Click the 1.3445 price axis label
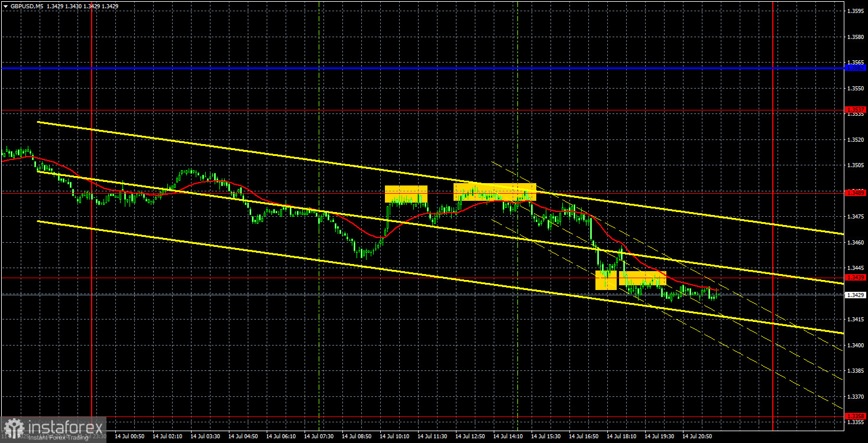Image resolution: width=868 pixels, height=443 pixels. point(855,268)
